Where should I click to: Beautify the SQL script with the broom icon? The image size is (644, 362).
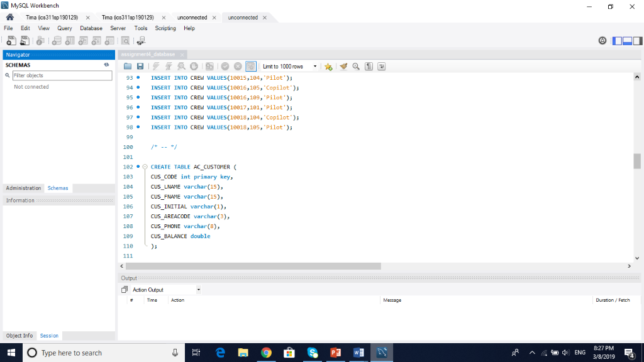click(343, 66)
